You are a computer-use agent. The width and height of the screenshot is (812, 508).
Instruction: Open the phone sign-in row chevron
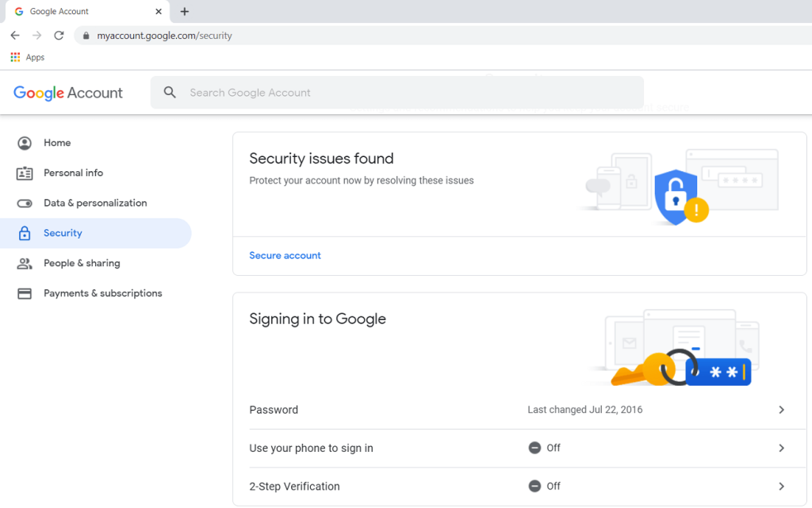pyautogui.click(x=781, y=448)
